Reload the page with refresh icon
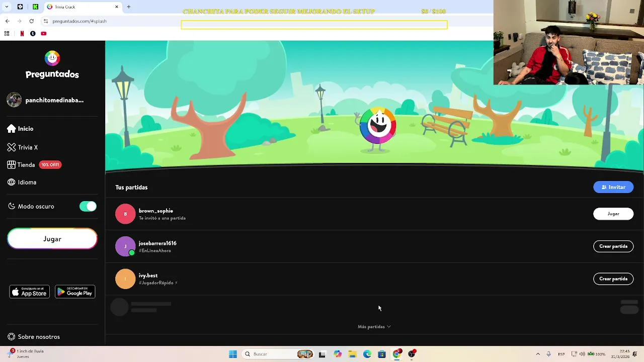The height and width of the screenshot is (362, 644). point(31,21)
